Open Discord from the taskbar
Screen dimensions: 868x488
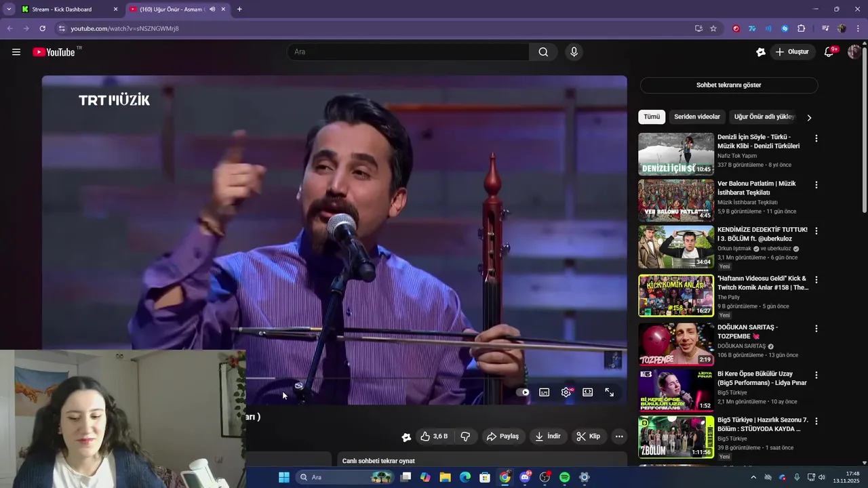525,477
